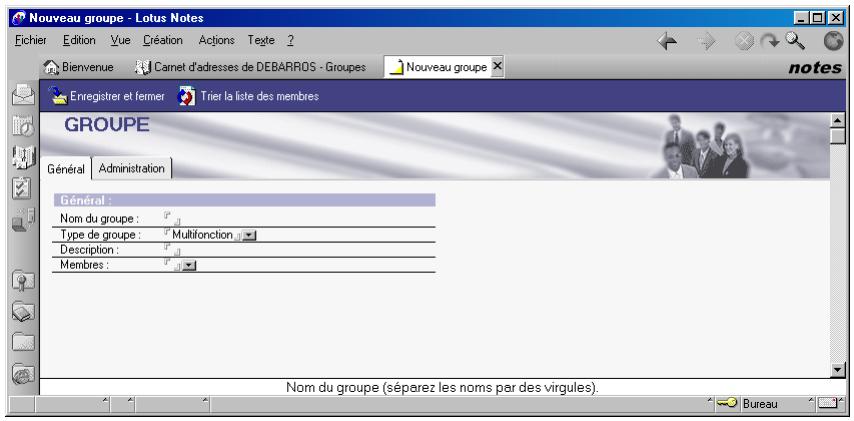This screenshot has height=421, width=854.
Task: Click the vertical scrollbar up arrow
Action: tap(838, 119)
